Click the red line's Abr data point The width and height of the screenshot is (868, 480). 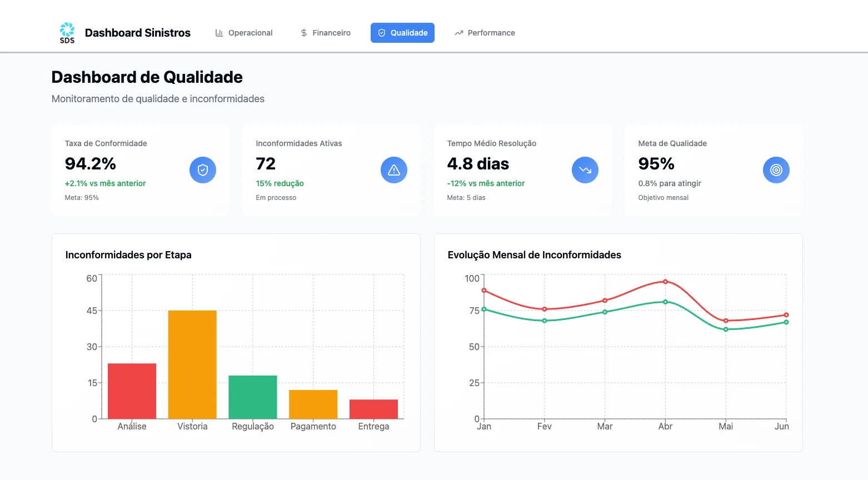(x=665, y=282)
